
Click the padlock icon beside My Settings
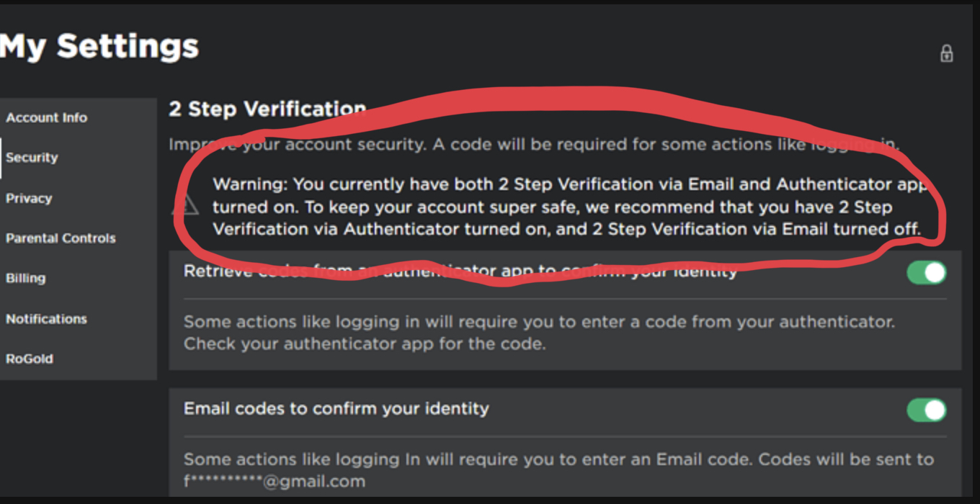pyautogui.click(x=946, y=53)
